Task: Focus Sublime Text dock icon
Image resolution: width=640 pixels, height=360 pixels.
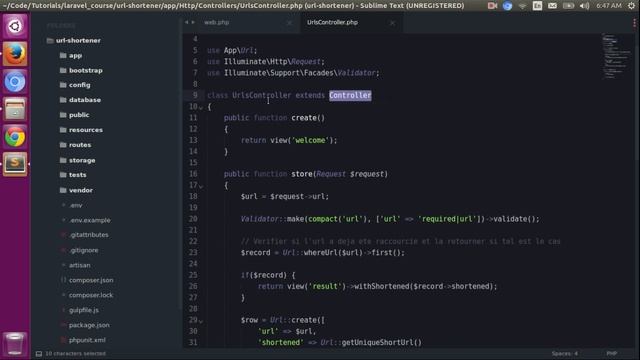Action: [15, 164]
